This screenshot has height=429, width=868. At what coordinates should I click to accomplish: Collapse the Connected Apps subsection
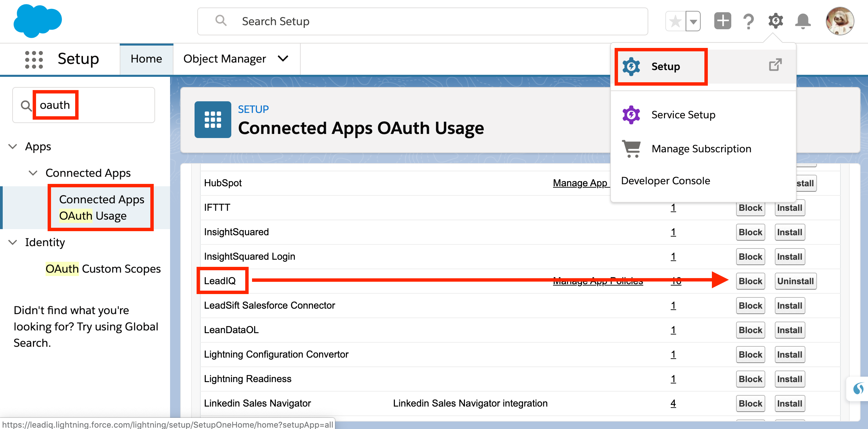point(33,173)
